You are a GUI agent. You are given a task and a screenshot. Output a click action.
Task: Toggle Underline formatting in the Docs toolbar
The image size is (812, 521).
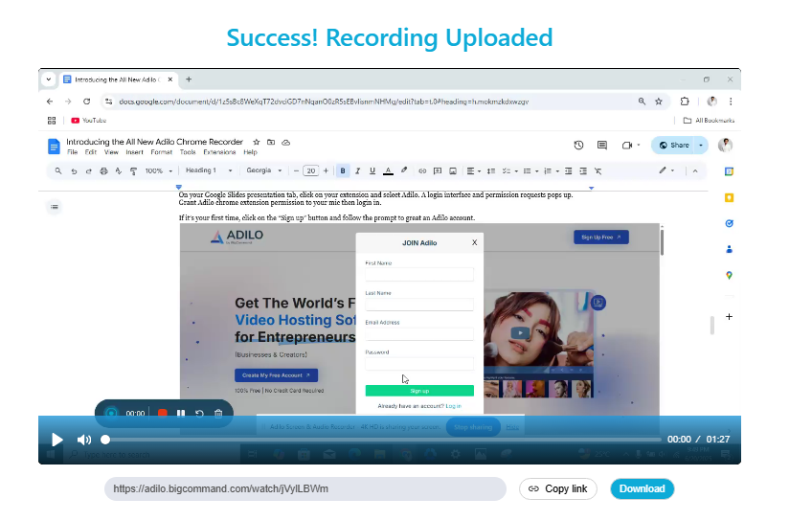click(x=372, y=170)
